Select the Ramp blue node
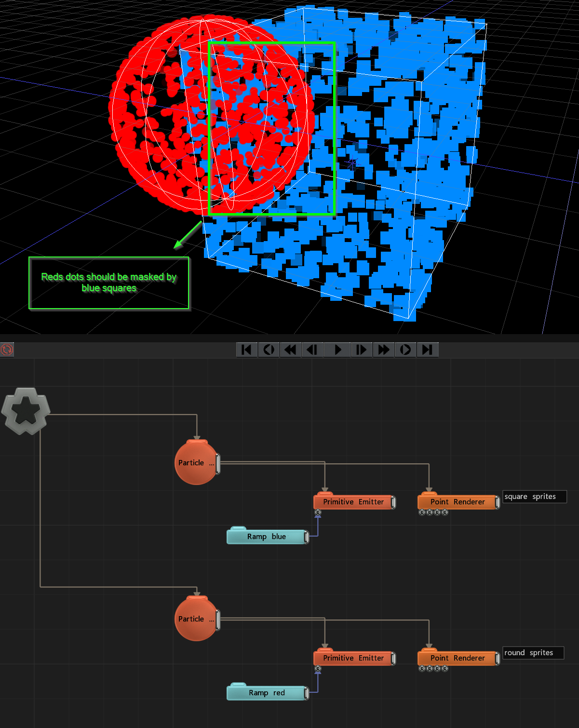This screenshot has height=728, width=579. (x=267, y=537)
